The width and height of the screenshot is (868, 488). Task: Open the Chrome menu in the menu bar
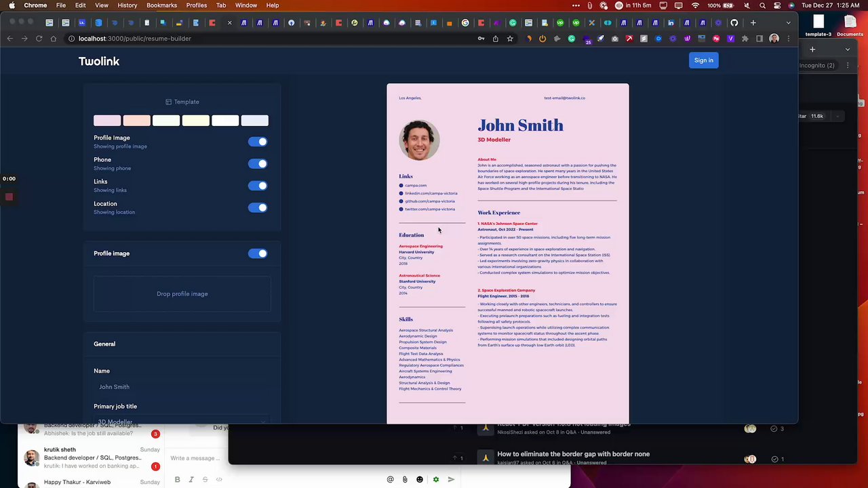point(35,5)
